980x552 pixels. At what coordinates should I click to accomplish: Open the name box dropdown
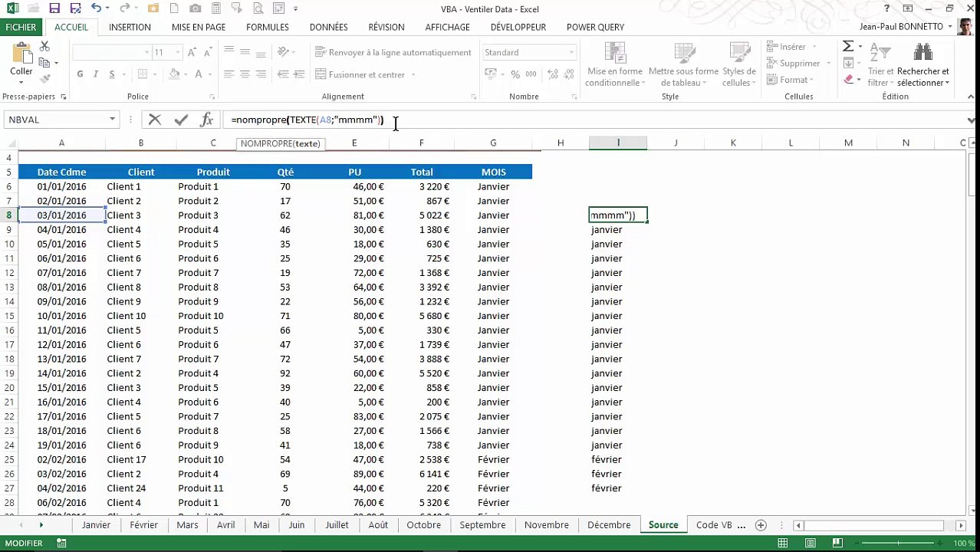[x=112, y=120]
